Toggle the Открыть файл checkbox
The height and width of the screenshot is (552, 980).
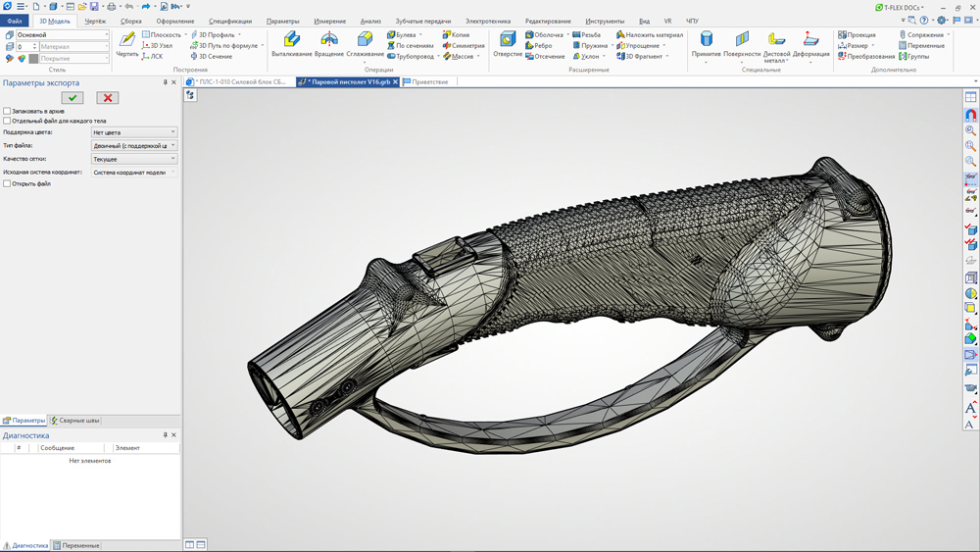coord(7,183)
